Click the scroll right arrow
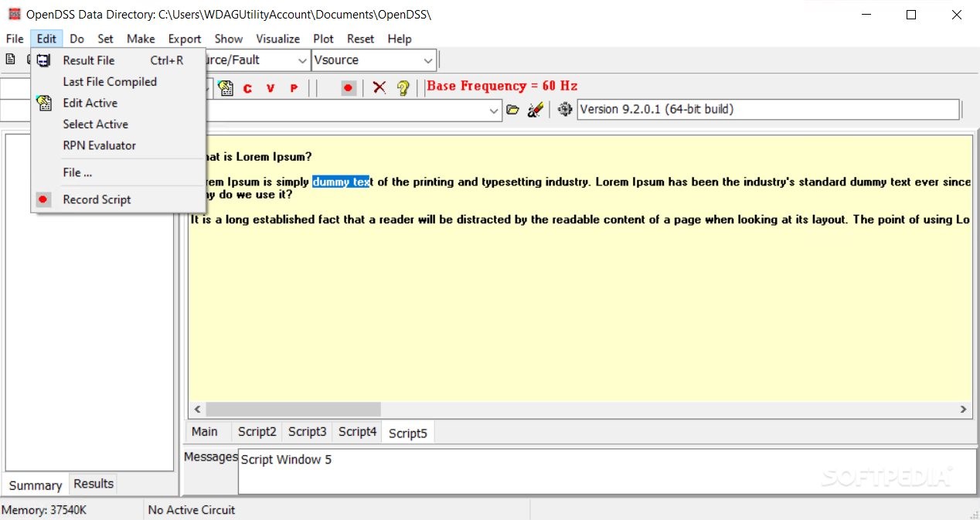Screen dimensions: 980x520 click(x=963, y=410)
